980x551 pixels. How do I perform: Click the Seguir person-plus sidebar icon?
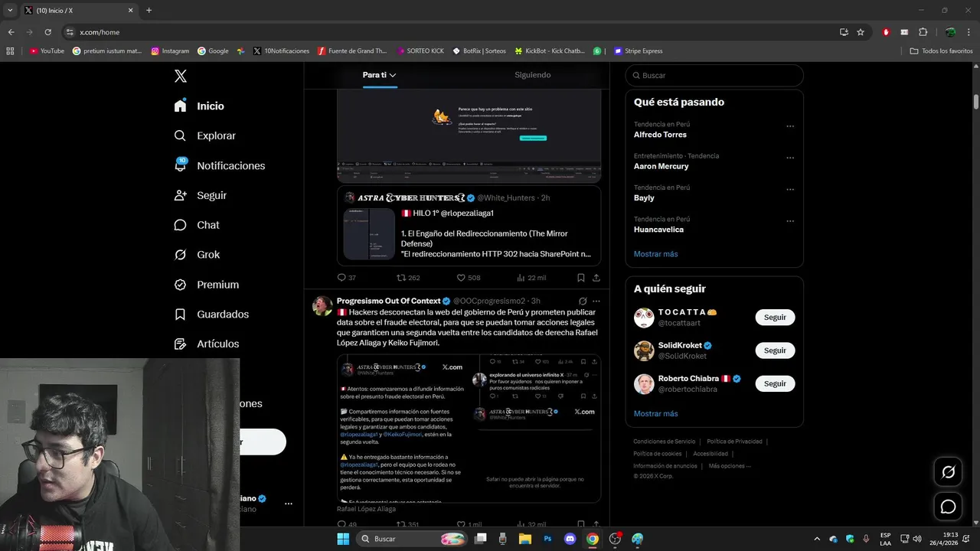click(x=180, y=195)
